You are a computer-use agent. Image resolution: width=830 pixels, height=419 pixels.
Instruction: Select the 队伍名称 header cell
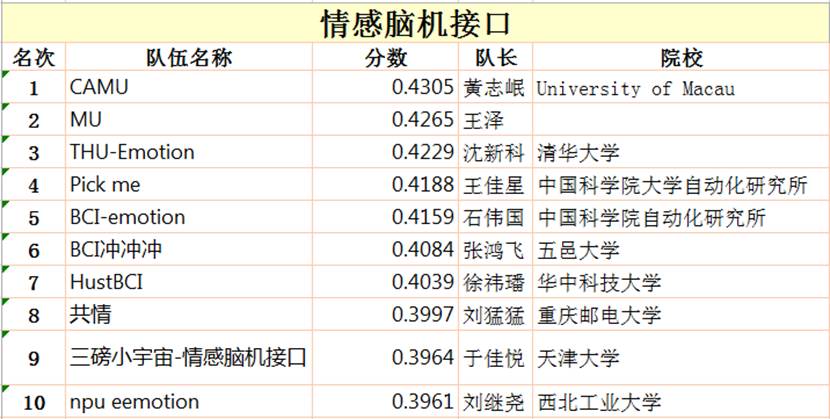tap(188, 57)
